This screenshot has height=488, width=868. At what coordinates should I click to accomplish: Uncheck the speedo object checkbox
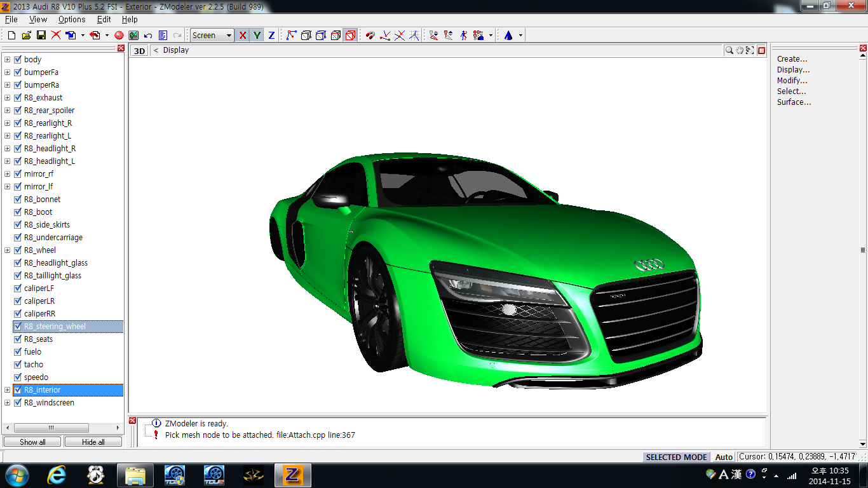coord(18,377)
